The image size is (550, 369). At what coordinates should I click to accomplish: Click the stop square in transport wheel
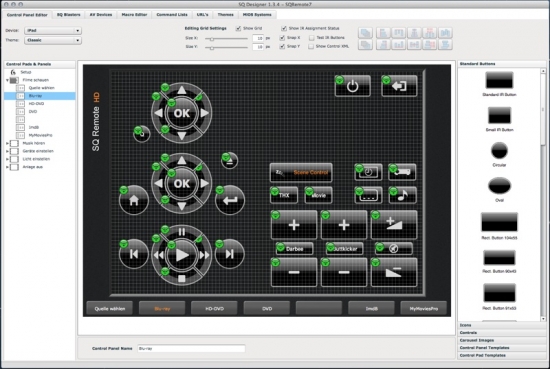pyautogui.click(x=182, y=279)
